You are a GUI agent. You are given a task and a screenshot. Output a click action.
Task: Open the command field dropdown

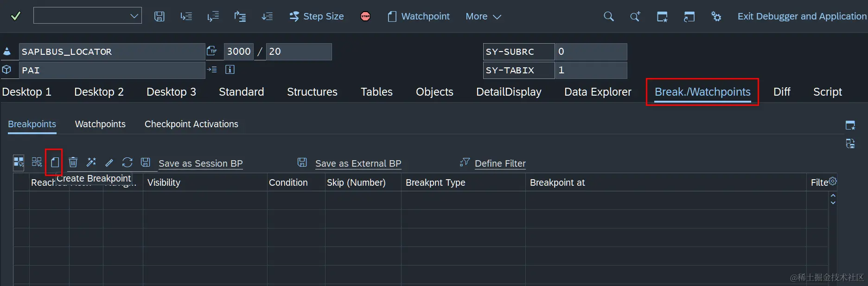coord(134,16)
